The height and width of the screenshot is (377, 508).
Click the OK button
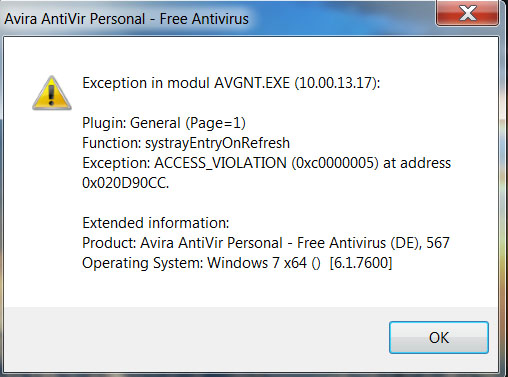pos(439,337)
